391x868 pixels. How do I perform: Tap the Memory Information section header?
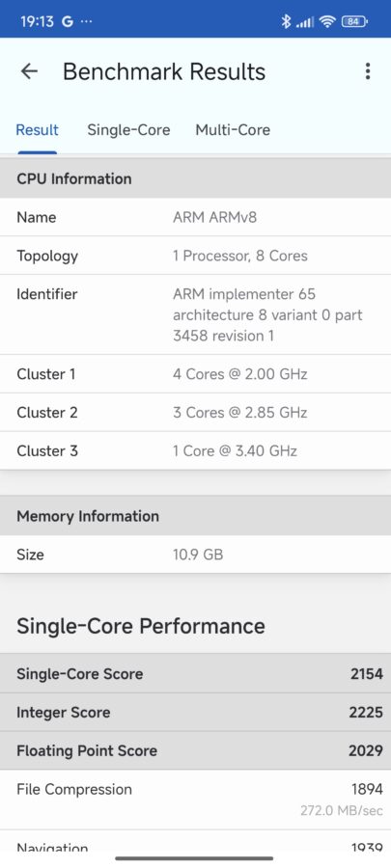pos(195,516)
